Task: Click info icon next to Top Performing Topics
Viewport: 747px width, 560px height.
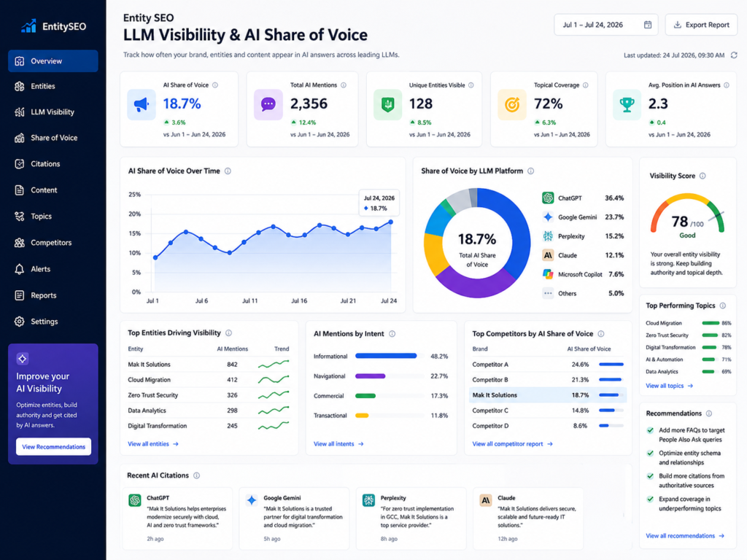Action: (x=723, y=306)
